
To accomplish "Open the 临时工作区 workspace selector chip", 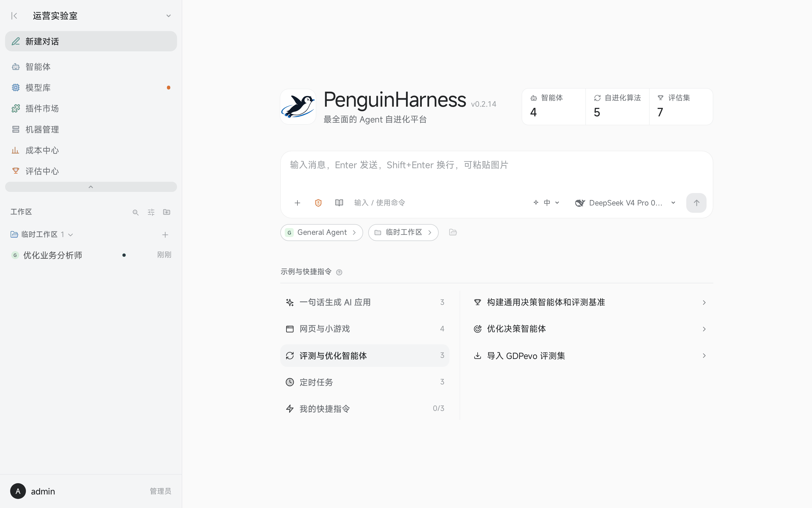I will pos(403,233).
